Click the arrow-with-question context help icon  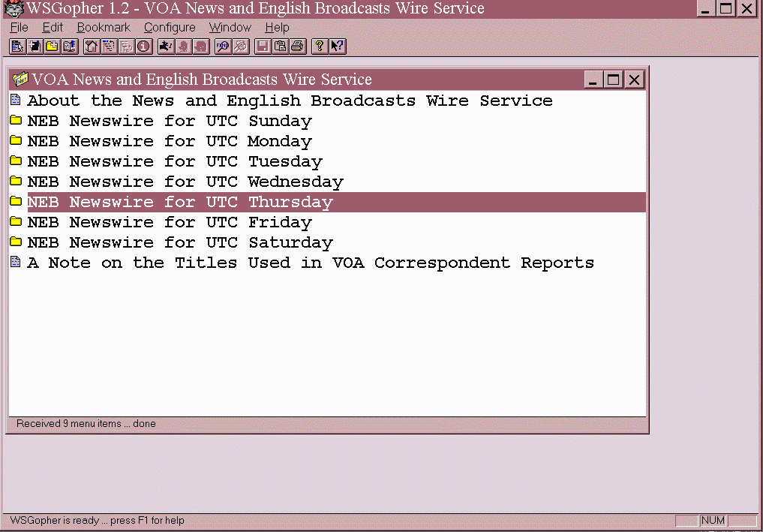pyautogui.click(x=337, y=47)
